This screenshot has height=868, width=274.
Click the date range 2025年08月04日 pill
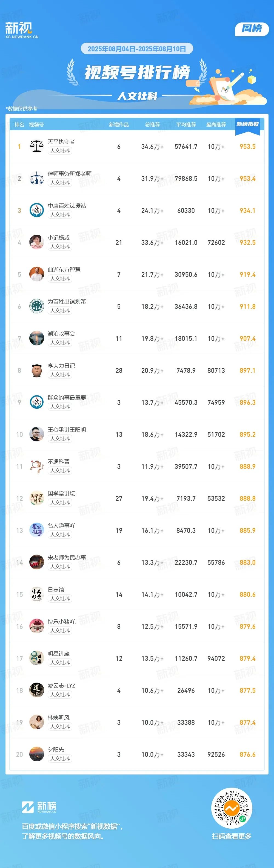(x=137, y=49)
